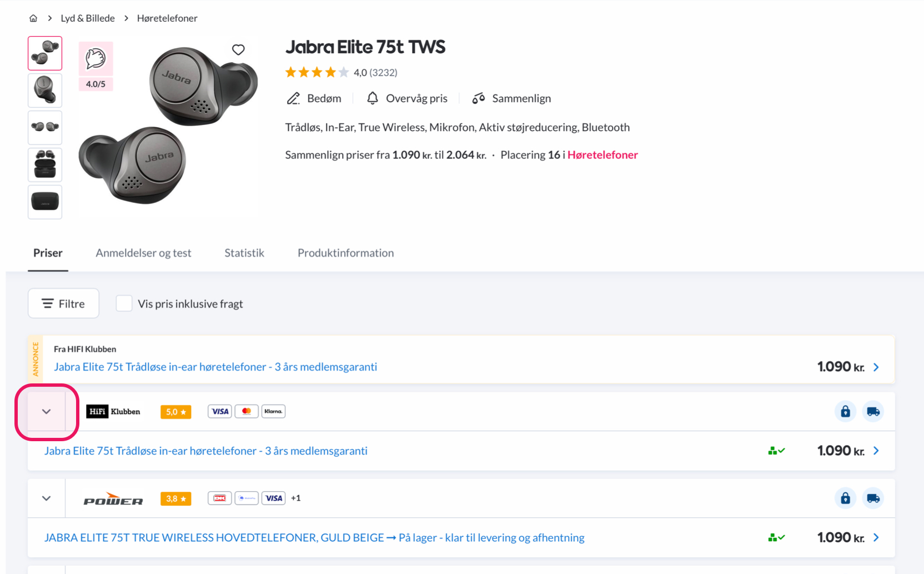Select earbuds with charging case thumbnail
Screen dimensions: 924x574
[45, 164]
